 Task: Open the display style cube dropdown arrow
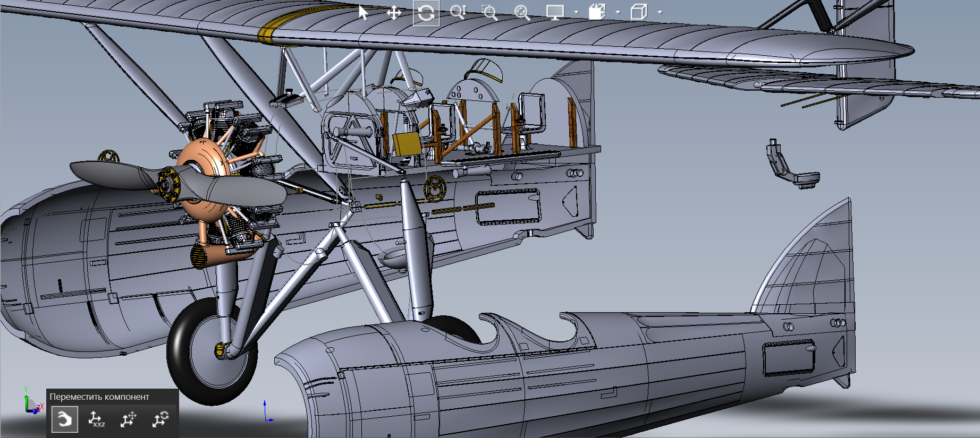point(660,12)
